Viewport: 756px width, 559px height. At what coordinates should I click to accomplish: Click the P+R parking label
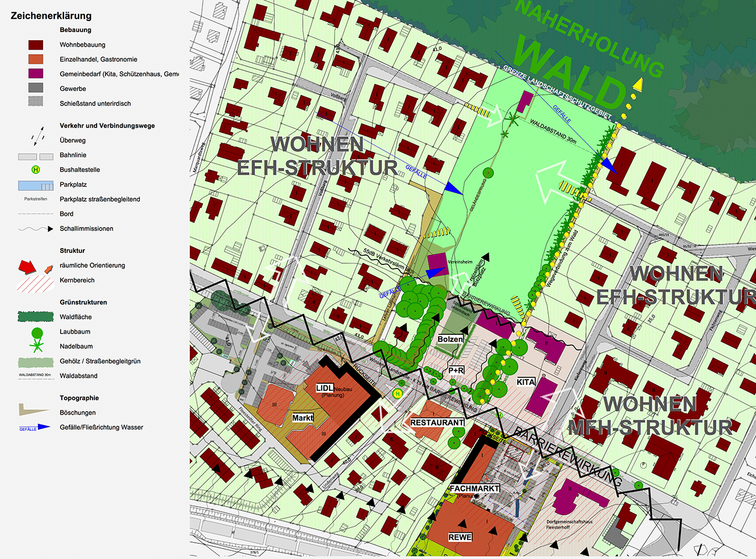456,370
